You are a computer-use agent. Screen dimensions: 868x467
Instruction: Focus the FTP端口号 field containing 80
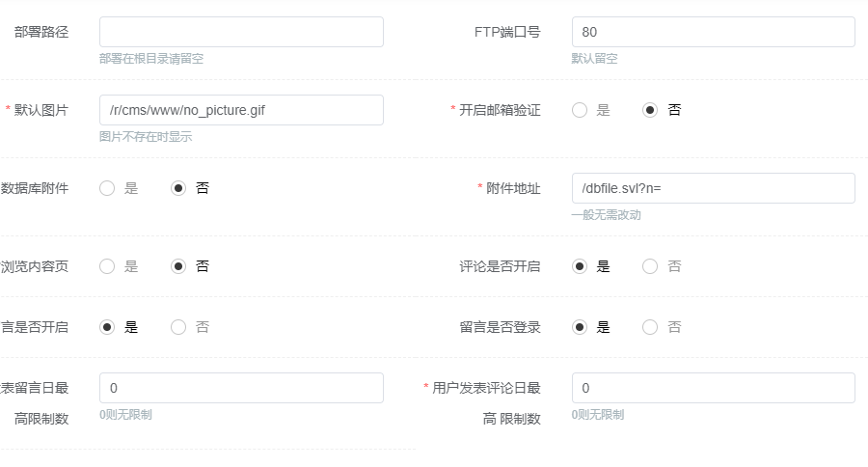pos(713,32)
